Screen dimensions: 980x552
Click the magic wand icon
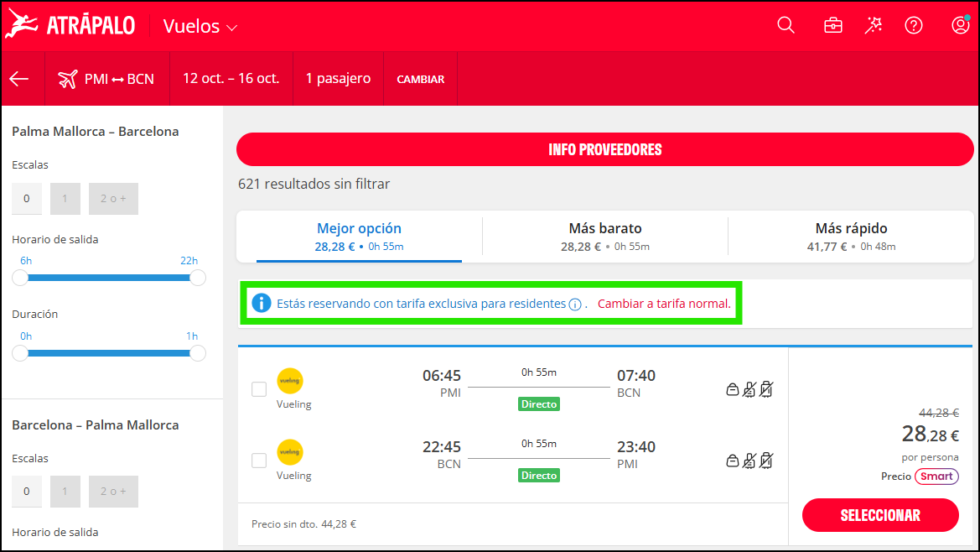(874, 25)
